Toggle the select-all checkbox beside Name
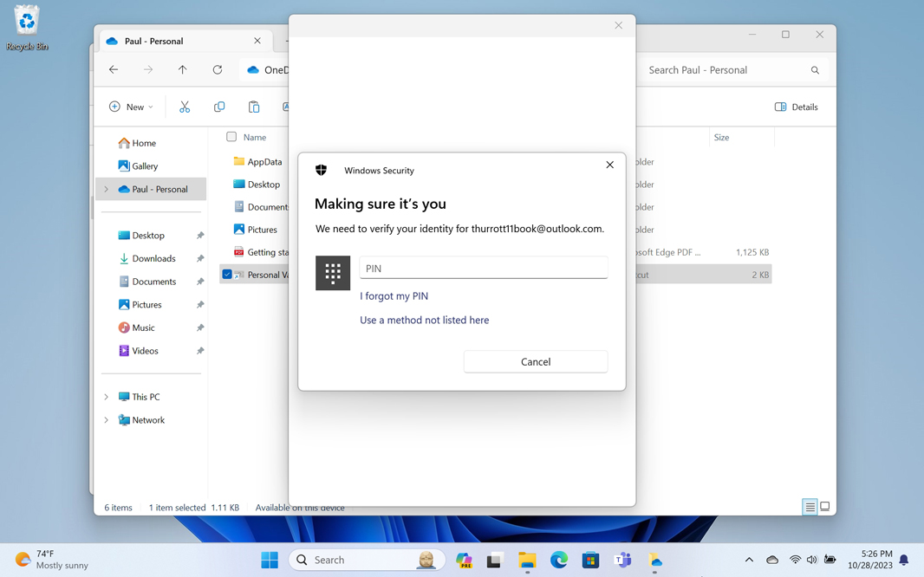924x577 pixels. tap(231, 137)
